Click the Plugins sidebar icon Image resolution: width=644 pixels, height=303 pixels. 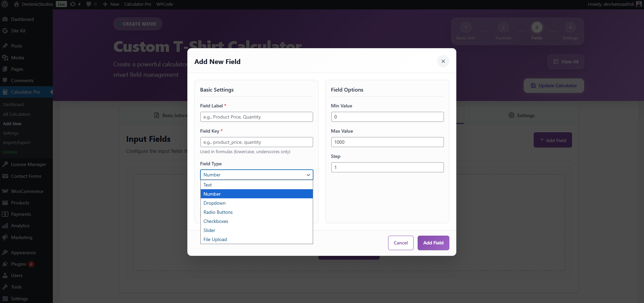point(5,264)
